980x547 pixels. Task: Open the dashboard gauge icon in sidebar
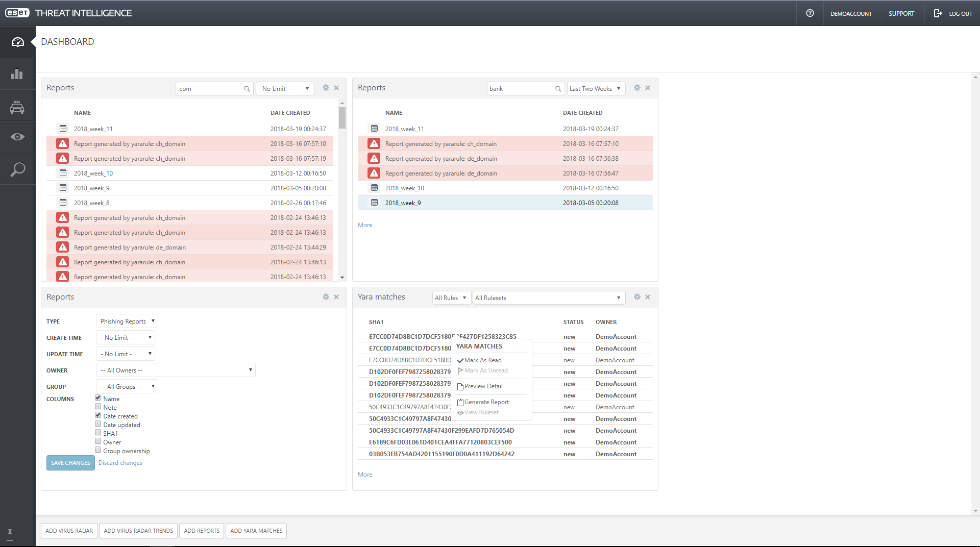(x=17, y=42)
